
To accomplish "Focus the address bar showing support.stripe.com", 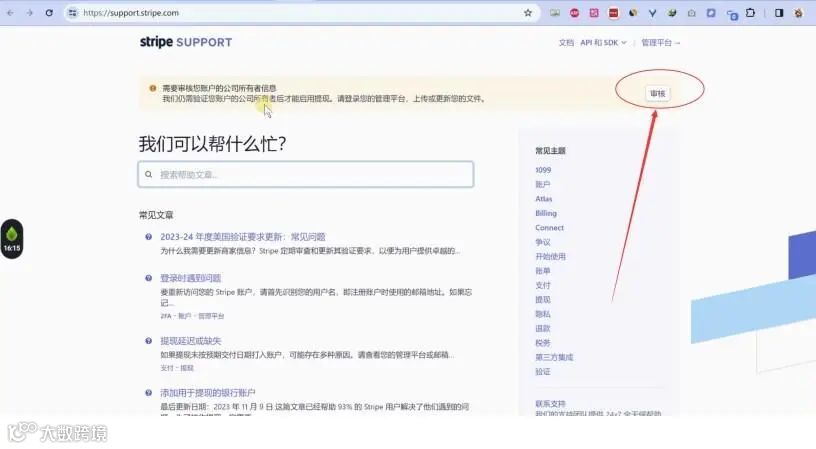I will click(x=302, y=13).
